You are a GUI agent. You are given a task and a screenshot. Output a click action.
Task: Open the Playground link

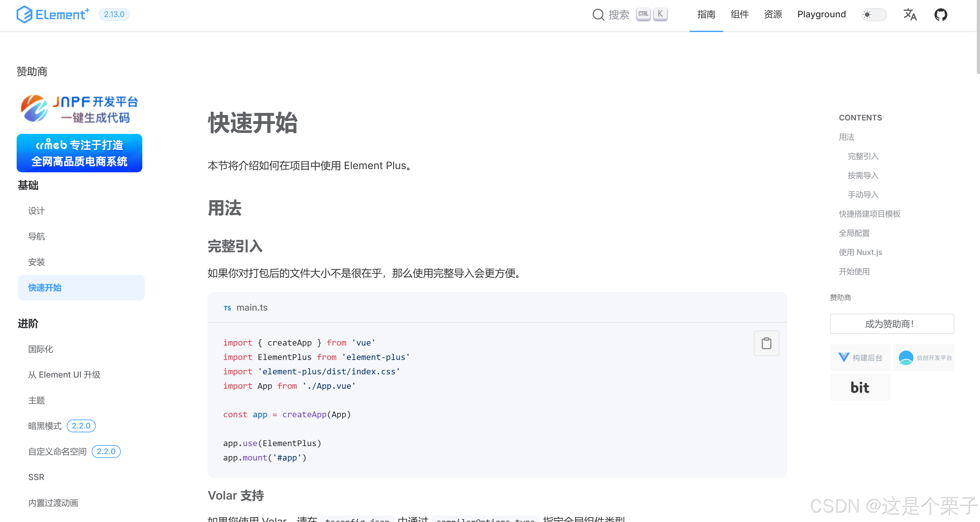pos(821,14)
